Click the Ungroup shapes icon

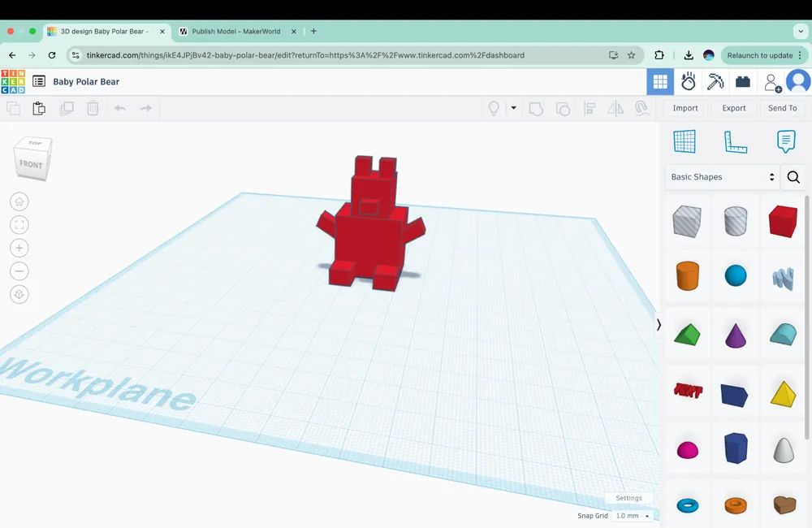pyautogui.click(x=563, y=109)
